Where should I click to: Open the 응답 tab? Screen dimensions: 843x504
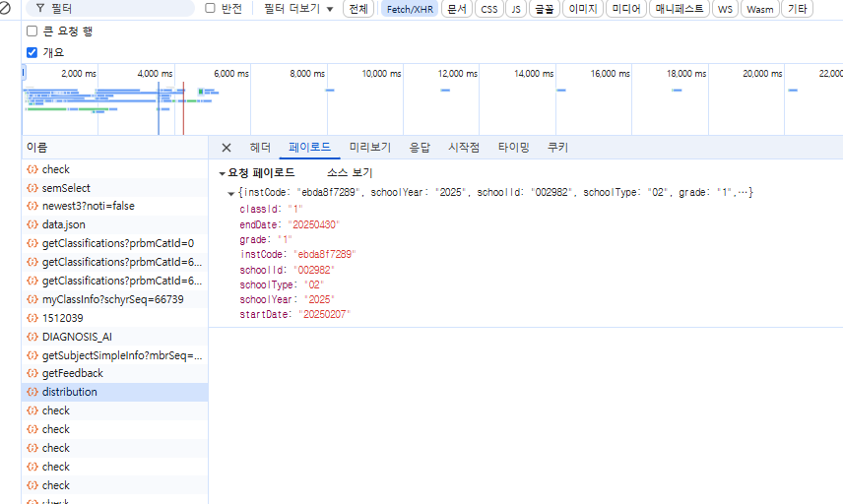point(420,148)
